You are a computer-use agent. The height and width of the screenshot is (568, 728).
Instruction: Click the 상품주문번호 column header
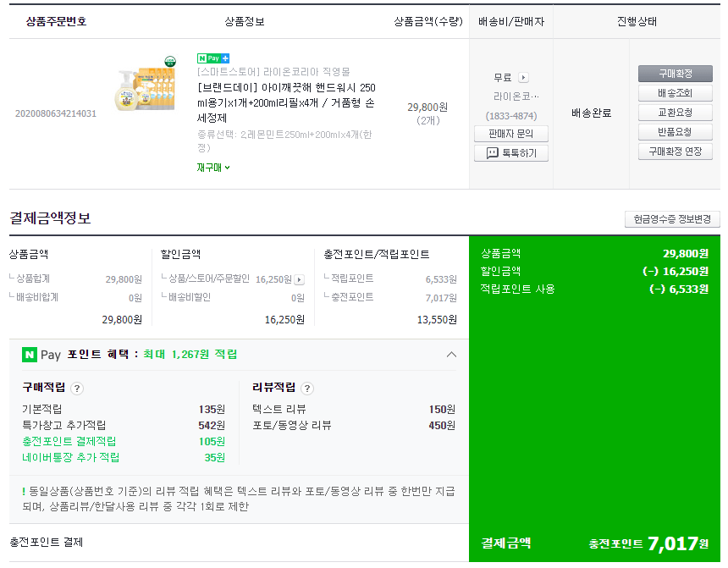pyautogui.click(x=56, y=21)
